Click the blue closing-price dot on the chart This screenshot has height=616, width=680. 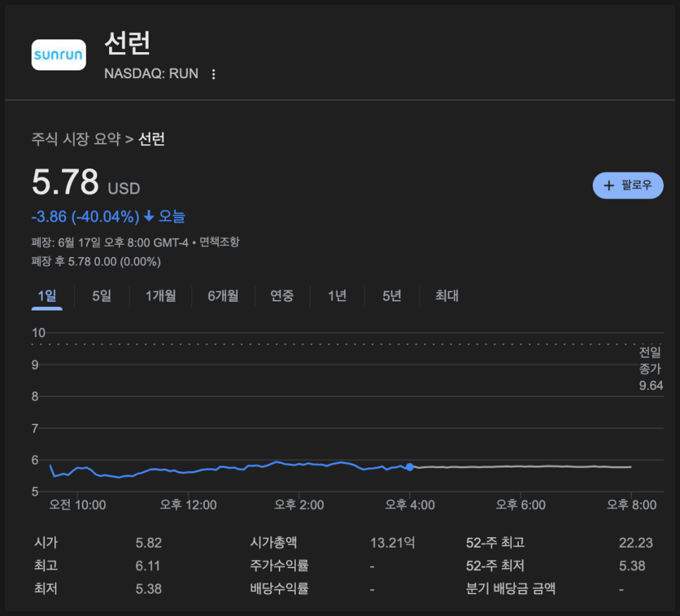410,467
